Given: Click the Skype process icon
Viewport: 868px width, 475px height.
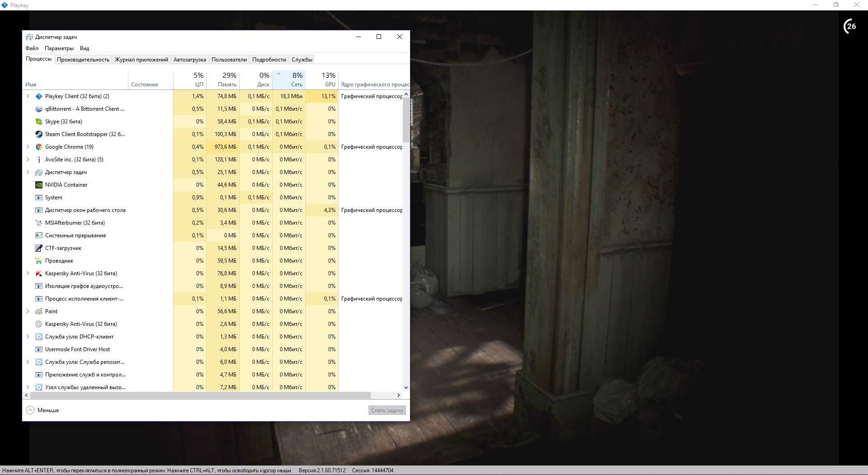Looking at the screenshot, I should 39,122.
